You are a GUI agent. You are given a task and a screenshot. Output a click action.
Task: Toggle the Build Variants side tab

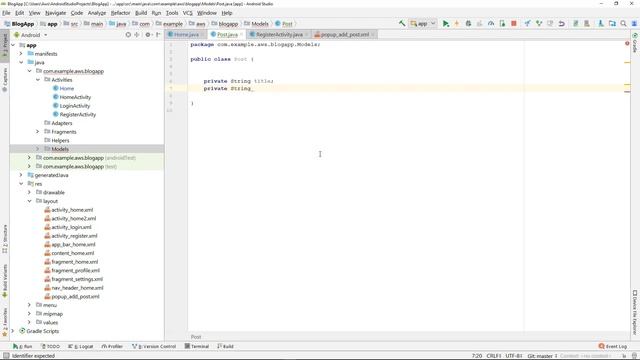click(4, 281)
